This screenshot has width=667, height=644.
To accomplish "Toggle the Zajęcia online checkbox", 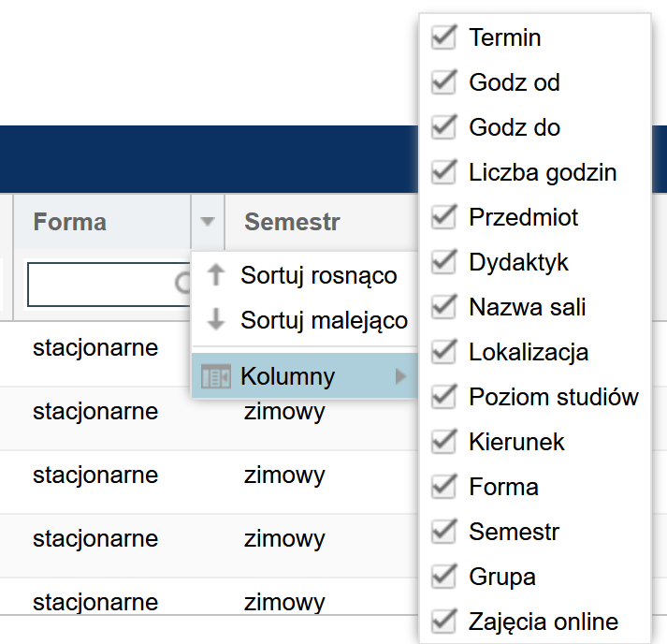I will (442, 622).
